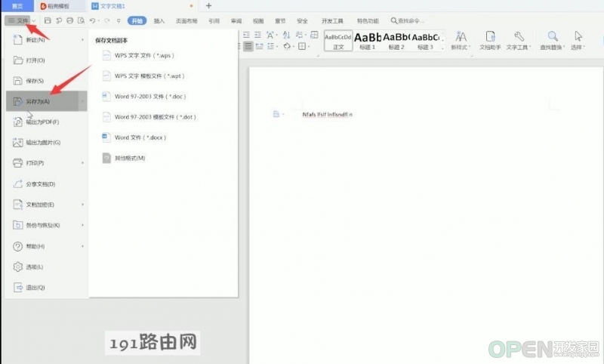Save as WPS 文字 文件 (*.wps)
The image size is (604, 364).
[138, 55]
